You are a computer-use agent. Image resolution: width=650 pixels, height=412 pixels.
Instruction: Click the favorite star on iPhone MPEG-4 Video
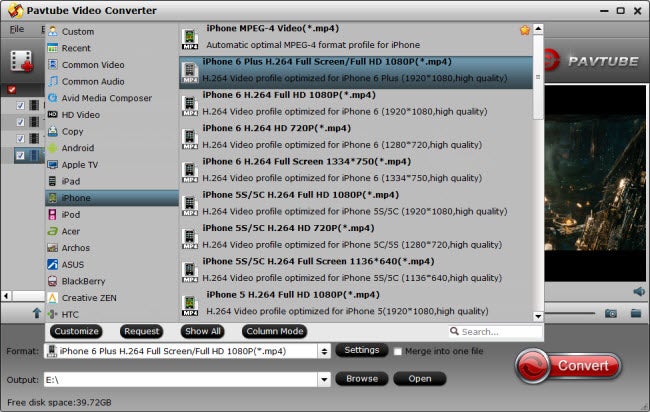[x=525, y=30]
